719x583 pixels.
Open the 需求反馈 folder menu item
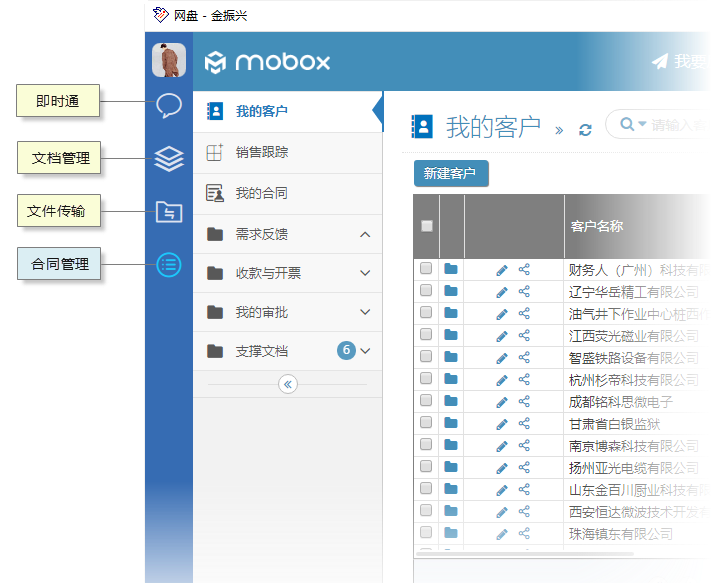coord(288,234)
